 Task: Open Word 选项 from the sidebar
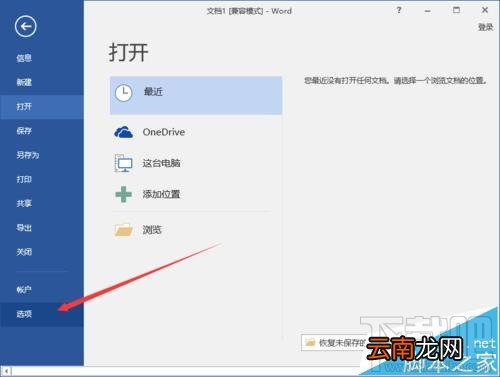click(42, 314)
